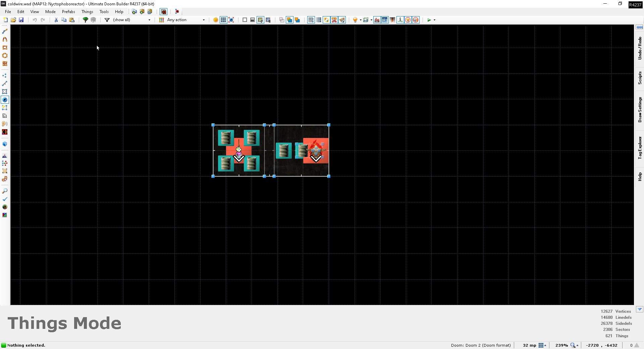Open the Scripts side tab

click(x=640, y=78)
